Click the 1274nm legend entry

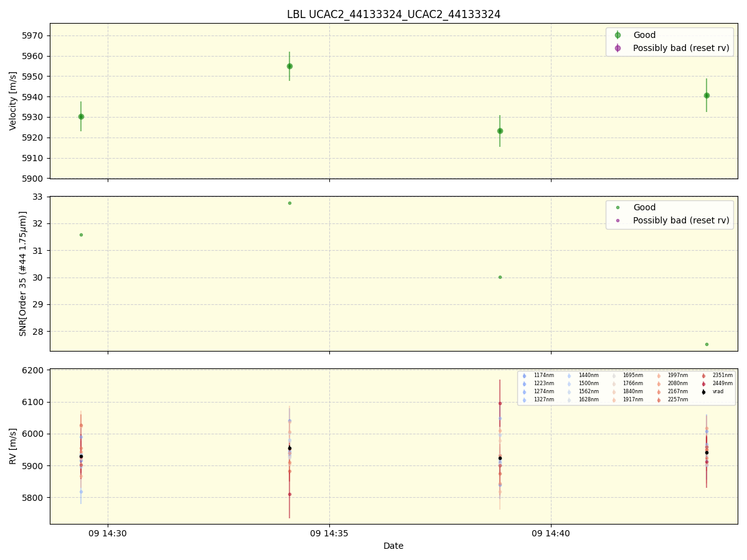point(543,392)
